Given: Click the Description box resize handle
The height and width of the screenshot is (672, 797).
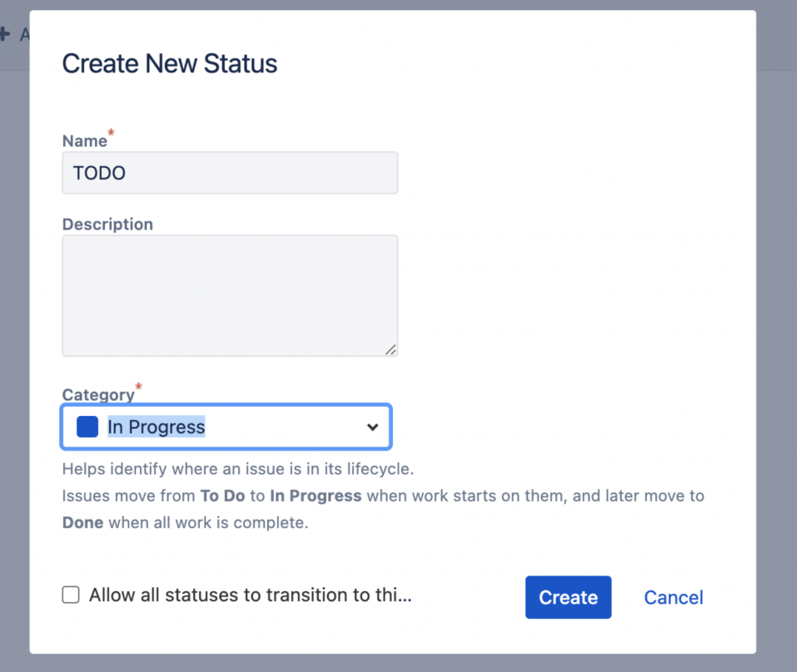Looking at the screenshot, I should (x=391, y=349).
